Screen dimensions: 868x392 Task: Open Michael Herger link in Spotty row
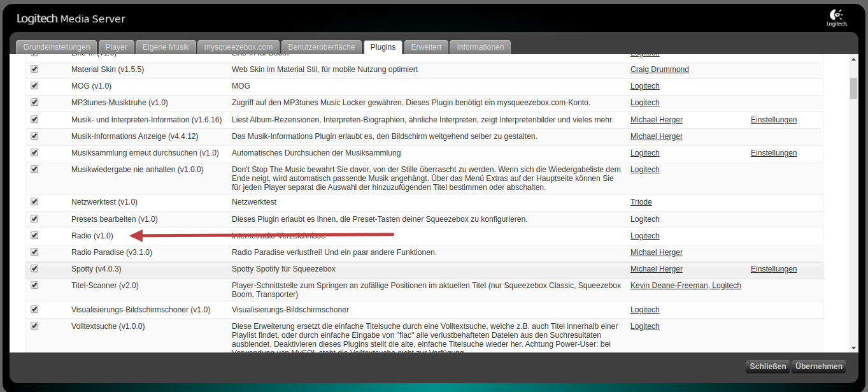coord(657,269)
